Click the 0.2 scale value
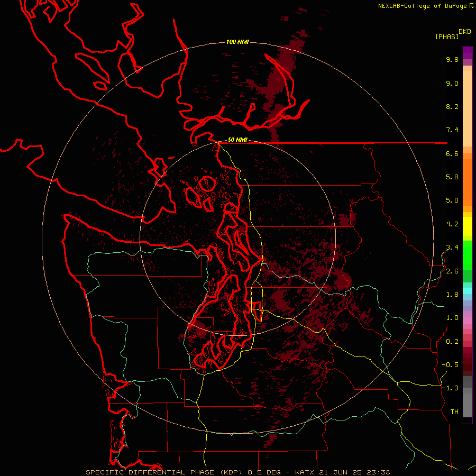The width and height of the screenshot is (476, 476). click(452, 342)
